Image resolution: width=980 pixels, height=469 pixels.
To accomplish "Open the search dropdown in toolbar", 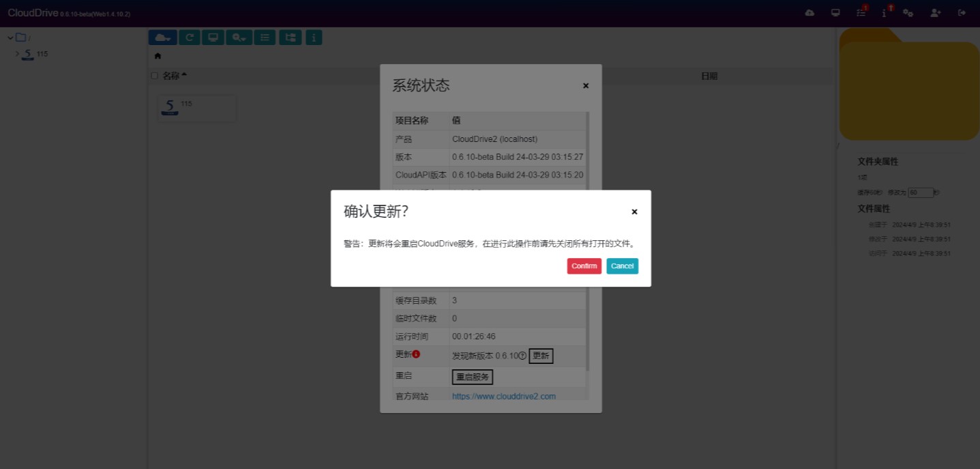I will click(239, 38).
